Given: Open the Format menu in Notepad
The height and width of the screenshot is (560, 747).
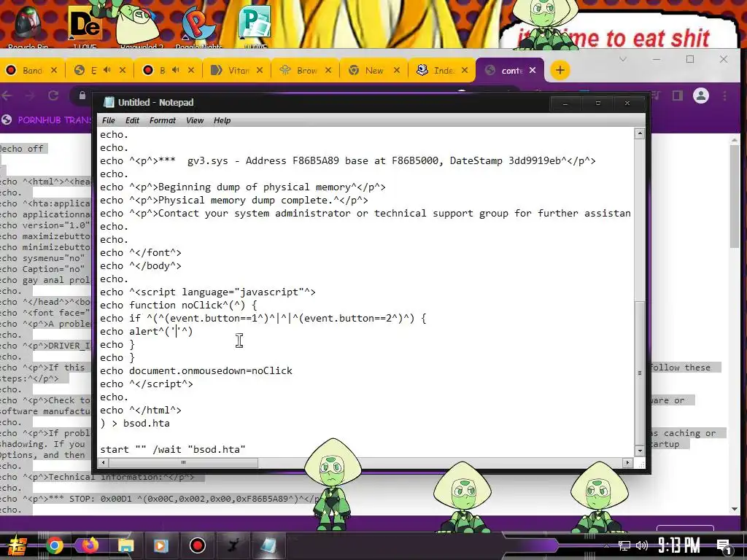Looking at the screenshot, I should pos(163,120).
